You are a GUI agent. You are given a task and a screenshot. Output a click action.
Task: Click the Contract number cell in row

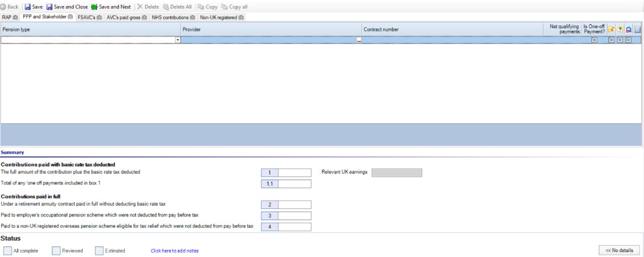[x=452, y=40]
